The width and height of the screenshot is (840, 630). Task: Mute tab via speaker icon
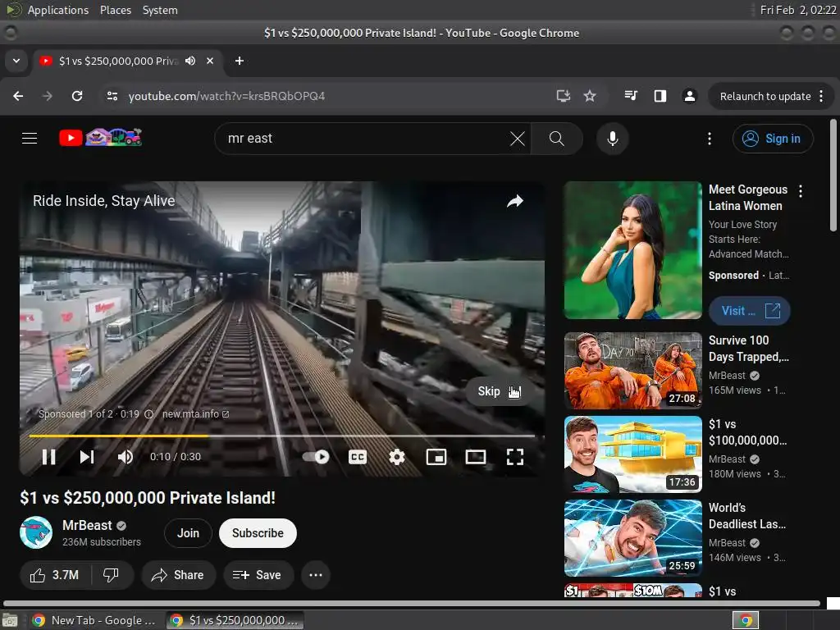click(x=190, y=61)
